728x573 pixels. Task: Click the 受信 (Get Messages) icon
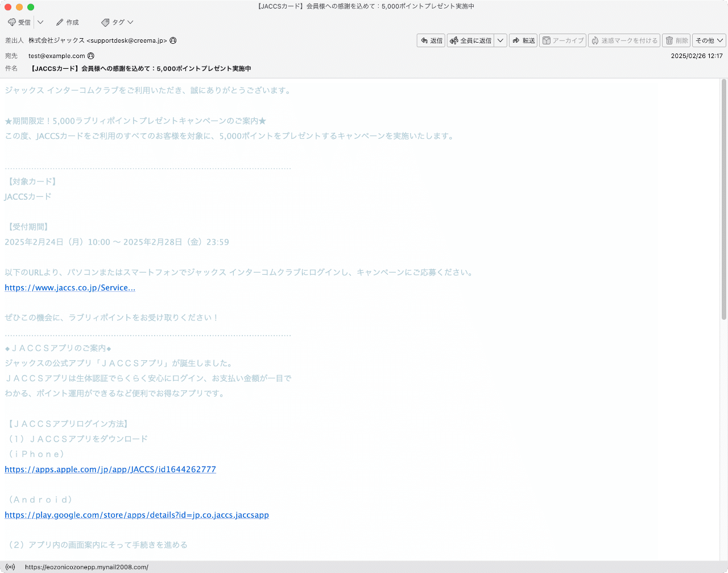coord(12,22)
